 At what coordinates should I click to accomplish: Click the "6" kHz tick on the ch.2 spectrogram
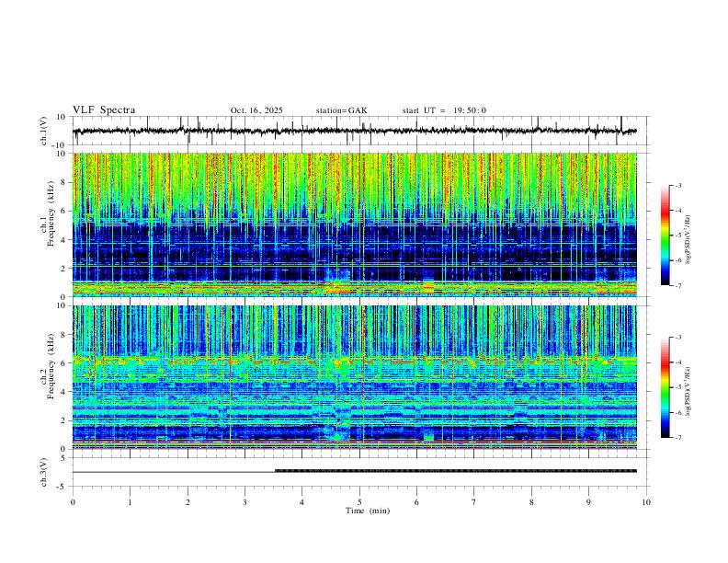(64, 363)
